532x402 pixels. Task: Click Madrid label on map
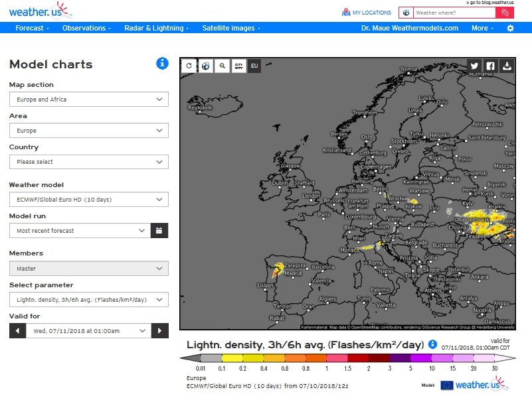point(293,273)
